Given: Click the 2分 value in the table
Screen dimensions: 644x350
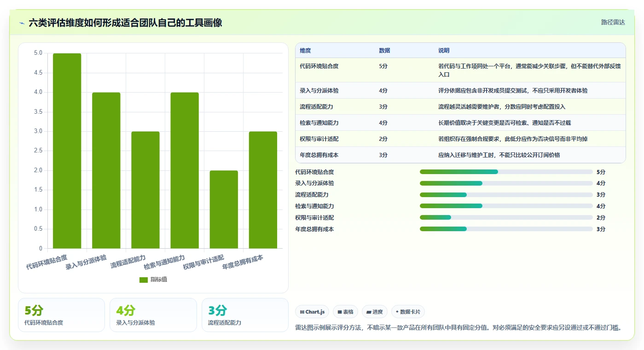Looking at the screenshot, I should pyautogui.click(x=383, y=139).
